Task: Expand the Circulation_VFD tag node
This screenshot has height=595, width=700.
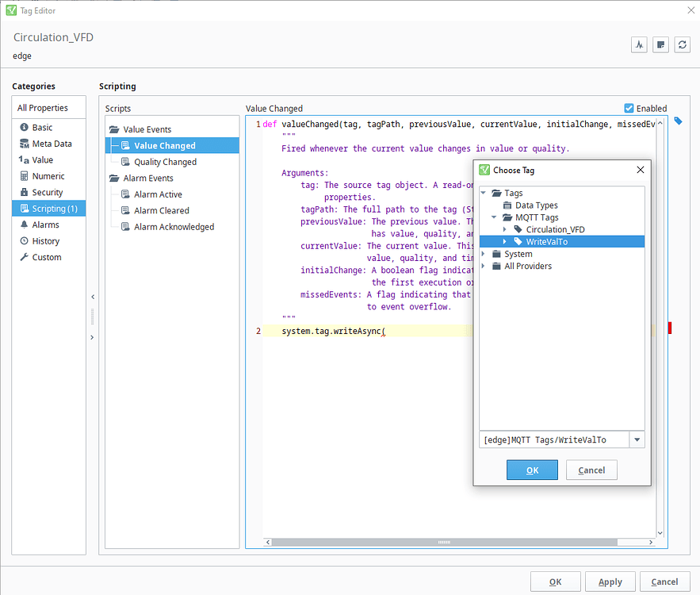Action: [504, 229]
